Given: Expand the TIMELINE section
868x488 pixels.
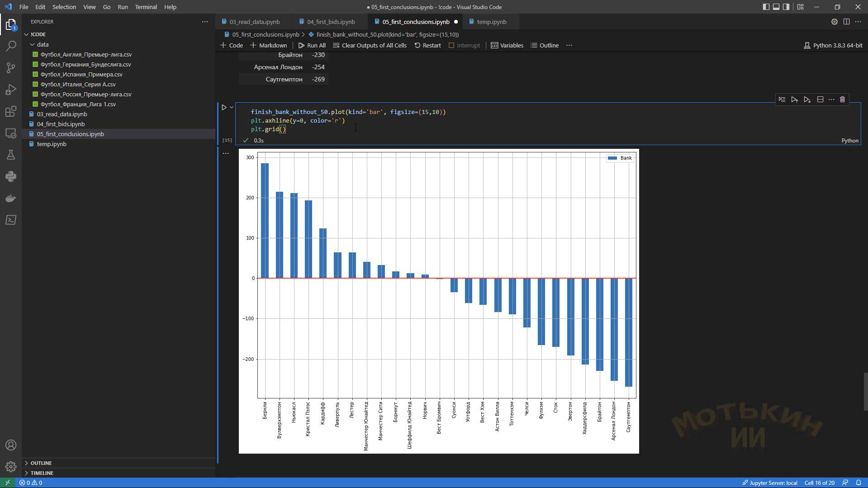Looking at the screenshot, I should click(42, 473).
